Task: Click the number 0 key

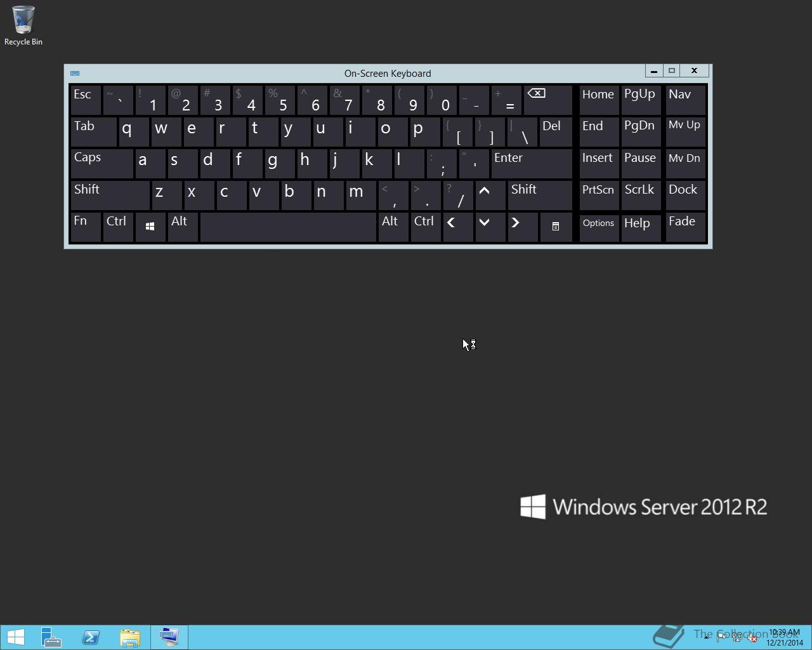Action: point(442,100)
